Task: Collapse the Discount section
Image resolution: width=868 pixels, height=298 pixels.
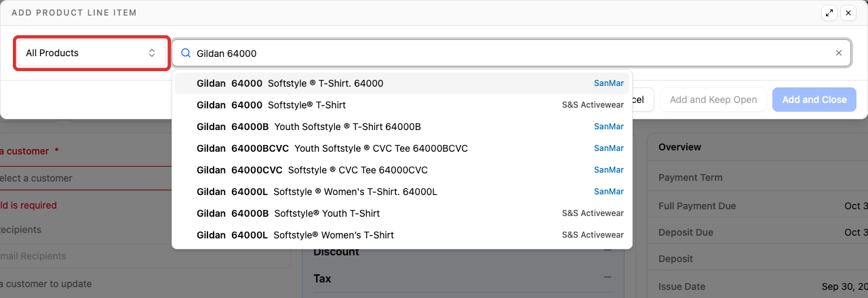Action: [x=607, y=249]
